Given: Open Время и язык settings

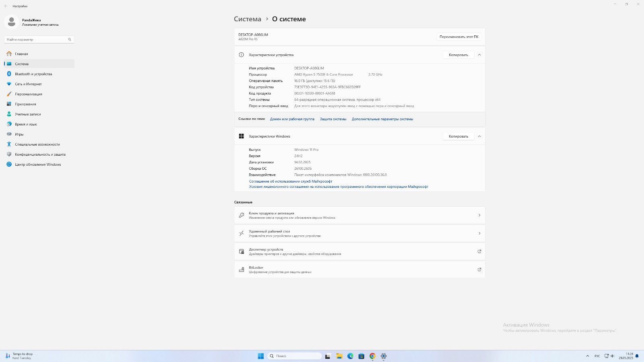Looking at the screenshot, I should [x=39, y=124].
